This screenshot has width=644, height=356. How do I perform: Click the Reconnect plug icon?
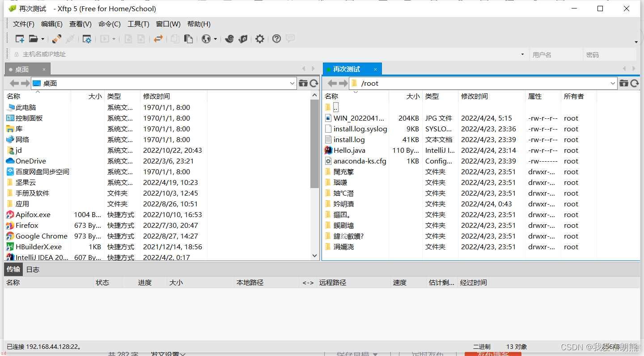coord(57,39)
